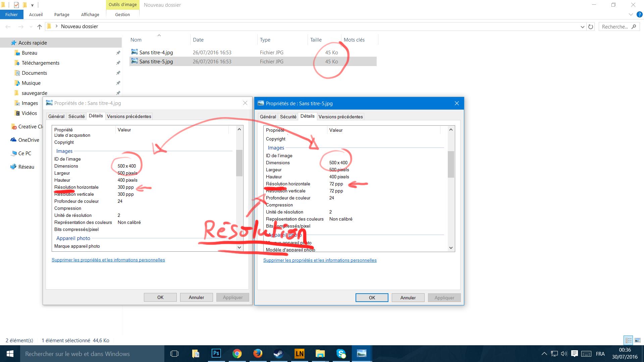The width and height of the screenshot is (644, 362).
Task: Open Firefox browser in taskbar
Action: pyautogui.click(x=258, y=354)
